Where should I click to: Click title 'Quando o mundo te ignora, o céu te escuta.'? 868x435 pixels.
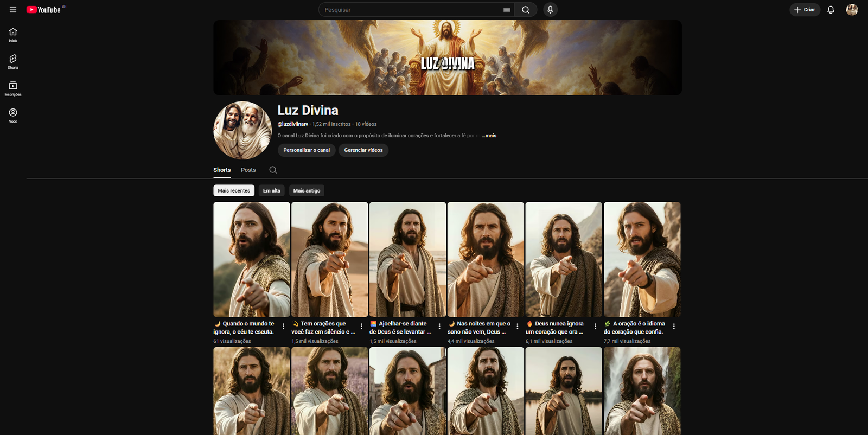pos(244,328)
